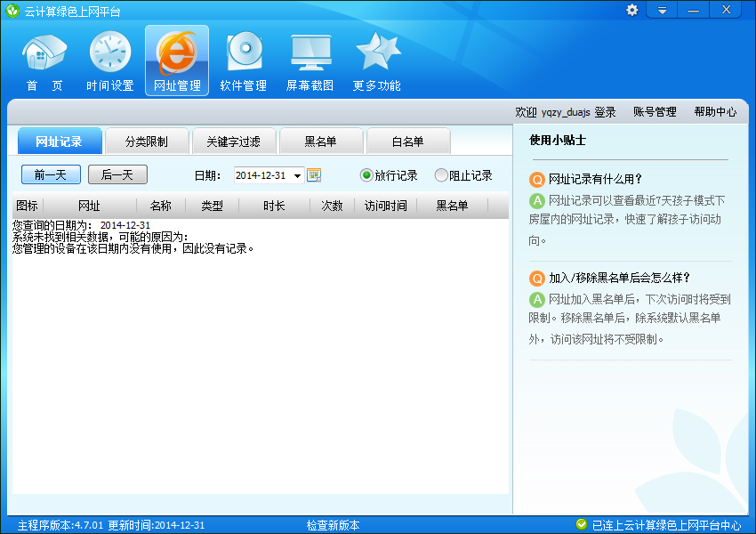Click the 网址 column header
Image resolution: width=756 pixels, height=534 pixels.
click(x=91, y=206)
